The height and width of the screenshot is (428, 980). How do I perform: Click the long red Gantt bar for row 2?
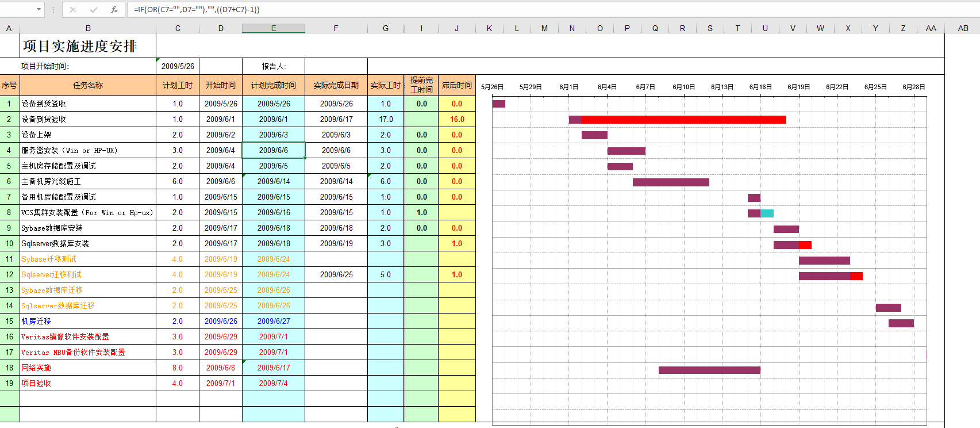(683, 120)
